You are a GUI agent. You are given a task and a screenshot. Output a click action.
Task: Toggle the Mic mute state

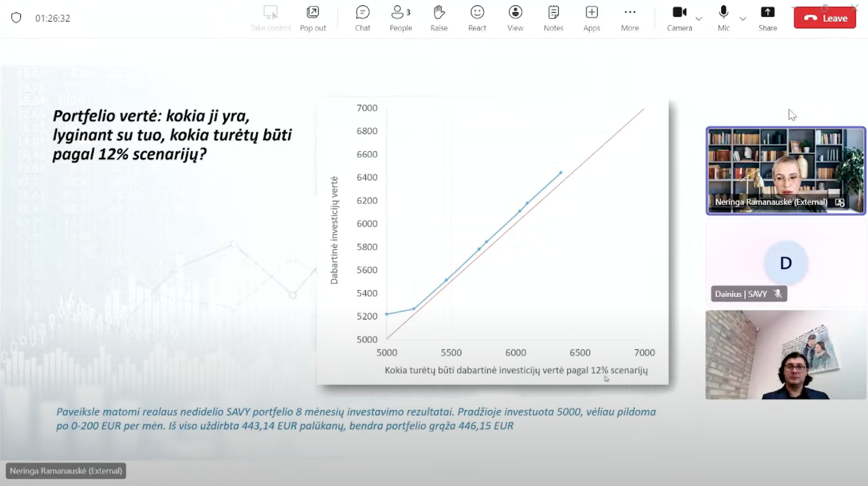[723, 18]
